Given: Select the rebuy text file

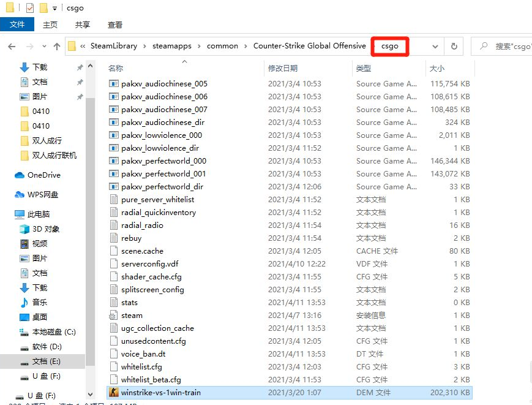Looking at the screenshot, I should point(131,238).
